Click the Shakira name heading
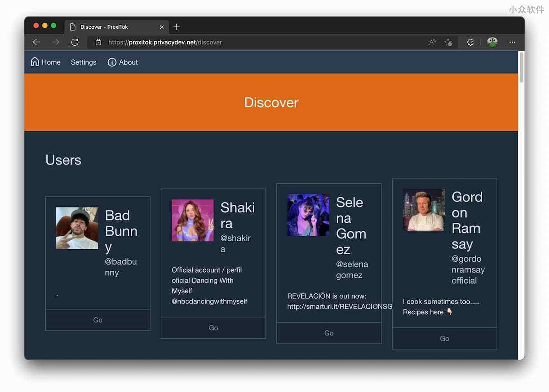 pyautogui.click(x=238, y=216)
